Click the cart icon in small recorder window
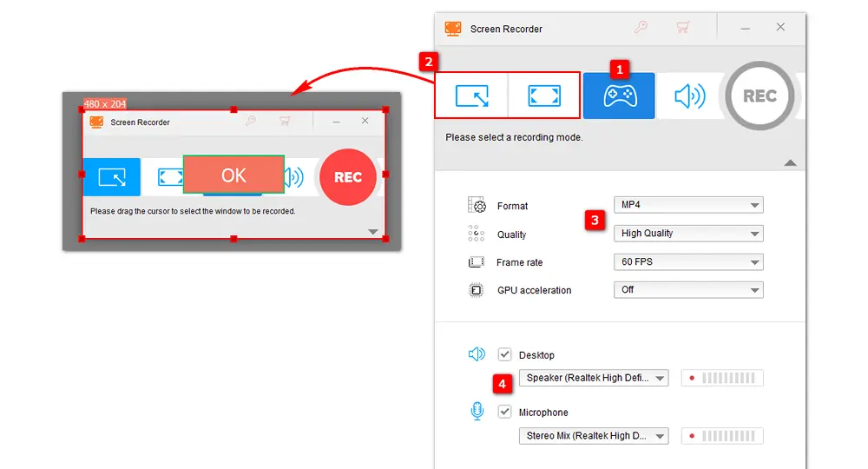868x469 pixels. (285, 121)
